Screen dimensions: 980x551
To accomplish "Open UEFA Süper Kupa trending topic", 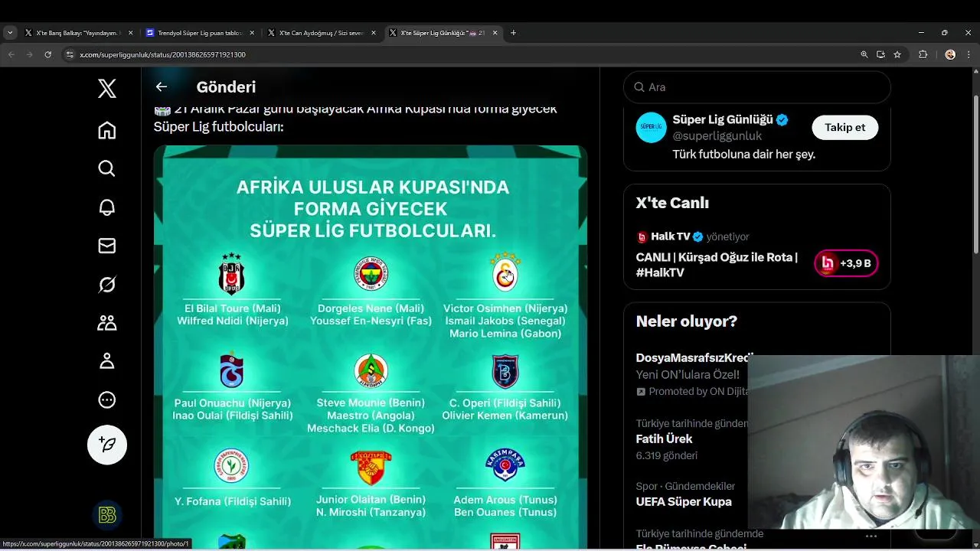I will (684, 502).
